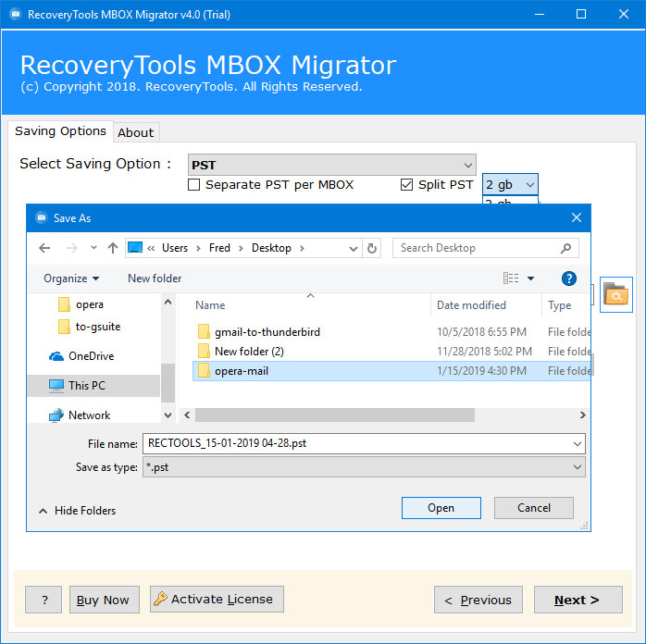
Task: Click the Network icon in sidebar
Action: [56, 415]
